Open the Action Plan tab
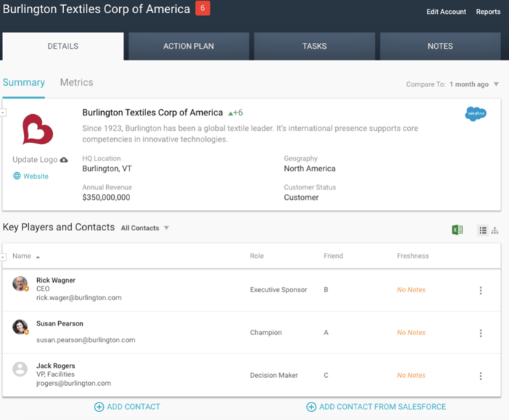The image size is (509, 420). (x=188, y=47)
